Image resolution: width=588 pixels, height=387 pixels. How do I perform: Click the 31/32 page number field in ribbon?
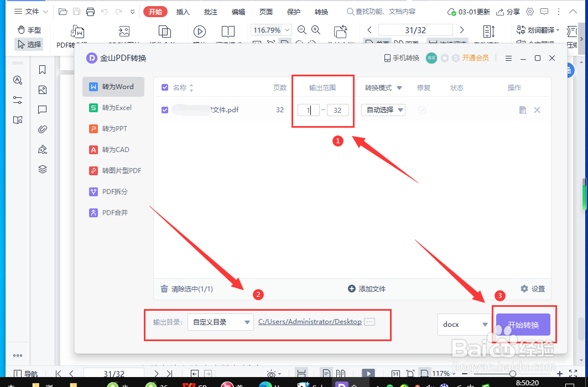(415, 30)
